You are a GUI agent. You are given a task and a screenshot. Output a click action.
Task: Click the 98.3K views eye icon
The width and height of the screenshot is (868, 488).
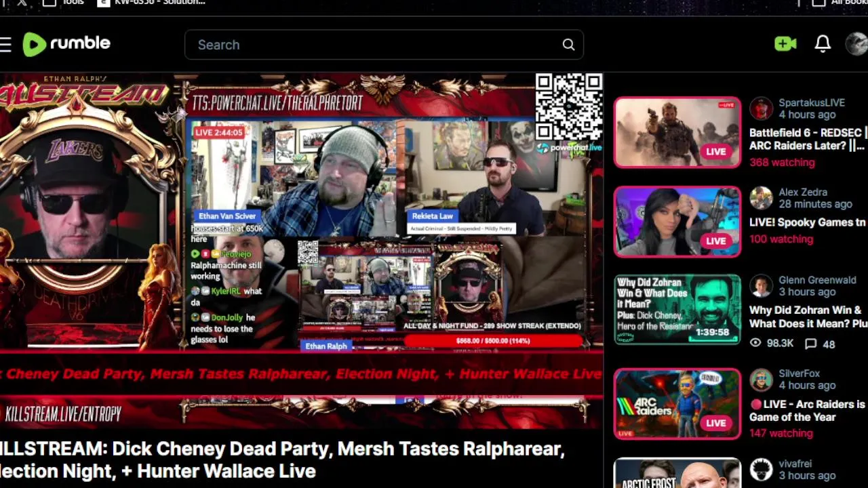coord(755,344)
